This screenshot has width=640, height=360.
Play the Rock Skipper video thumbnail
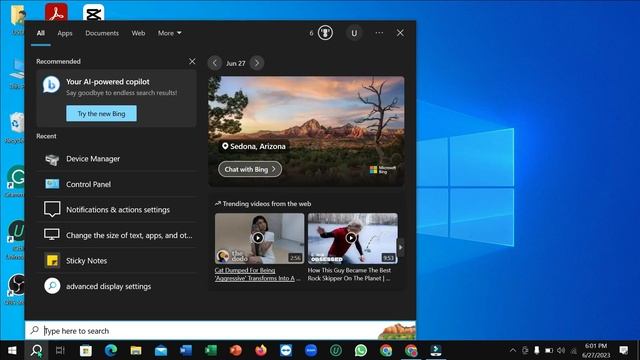pyautogui.click(x=353, y=238)
